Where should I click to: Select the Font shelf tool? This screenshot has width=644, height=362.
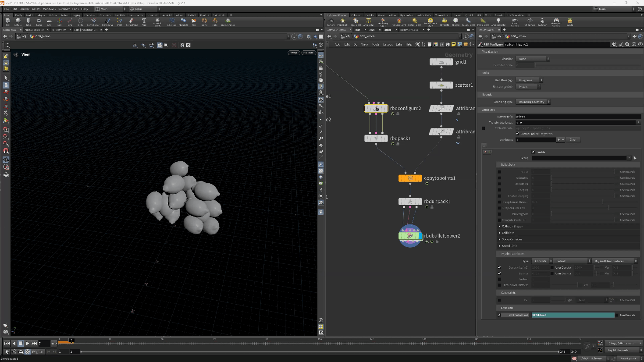coord(144,21)
